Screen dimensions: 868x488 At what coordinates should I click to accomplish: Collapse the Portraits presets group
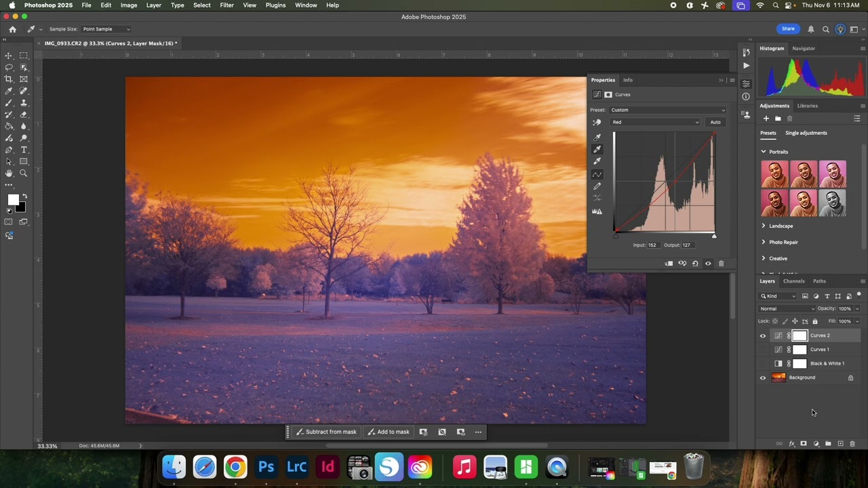[764, 152]
